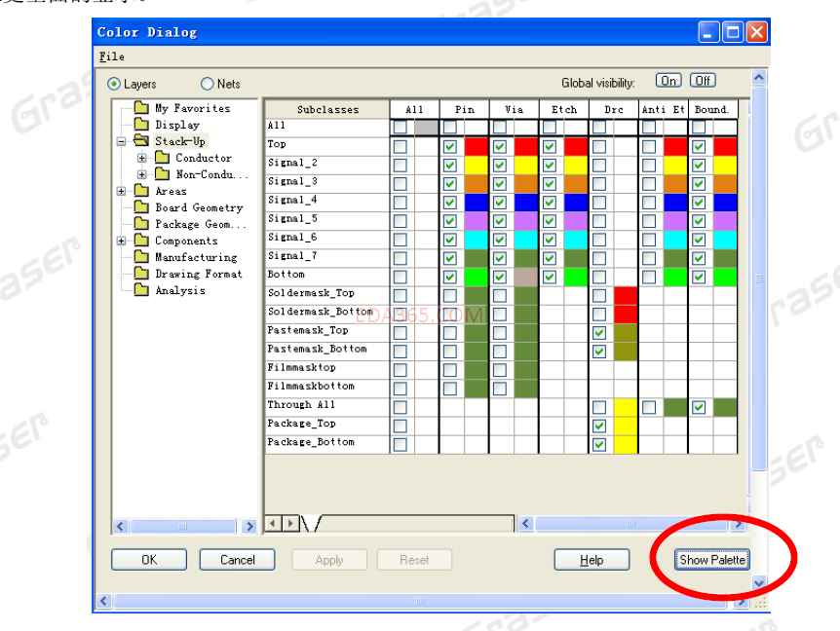Viewport: 840px width, 631px height.
Task: Click grid horizontal scrollbar left arrow
Action: (526, 524)
